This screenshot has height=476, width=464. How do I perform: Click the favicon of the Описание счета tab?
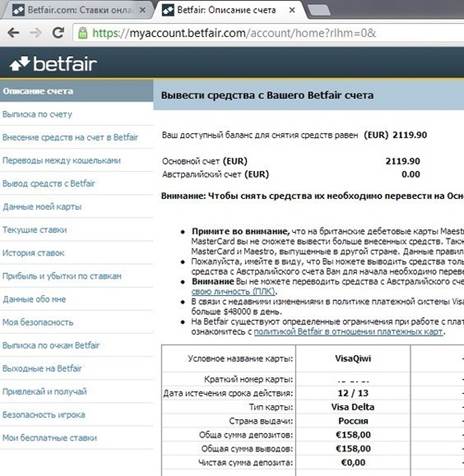click(x=168, y=10)
